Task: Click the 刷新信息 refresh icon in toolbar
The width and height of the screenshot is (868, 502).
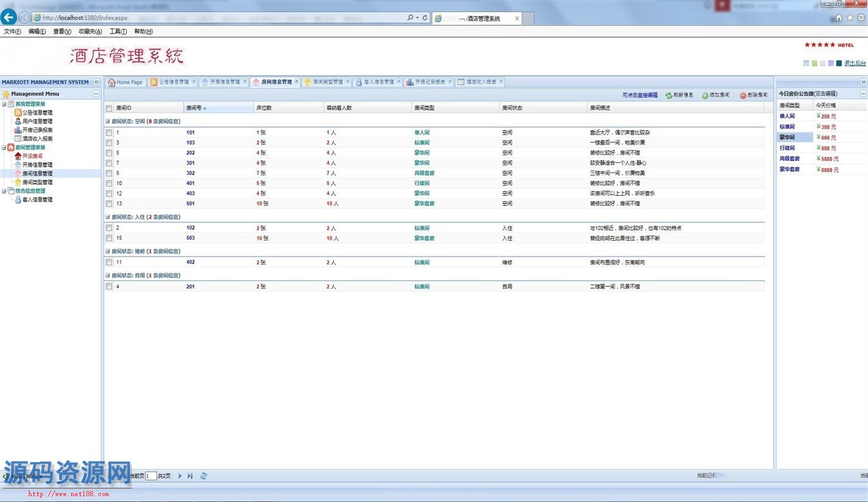Action: pyautogui.click(x=669, y=95)
